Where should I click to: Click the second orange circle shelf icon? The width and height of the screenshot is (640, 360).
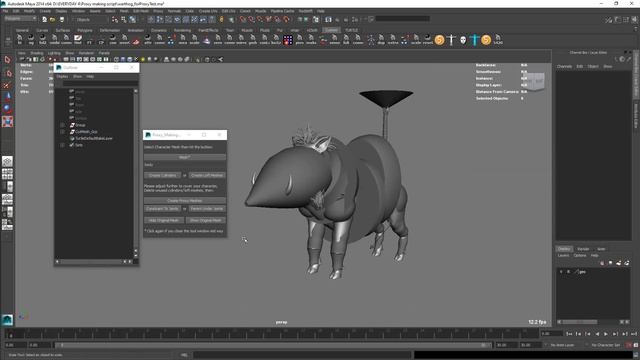tap(486, 40)
